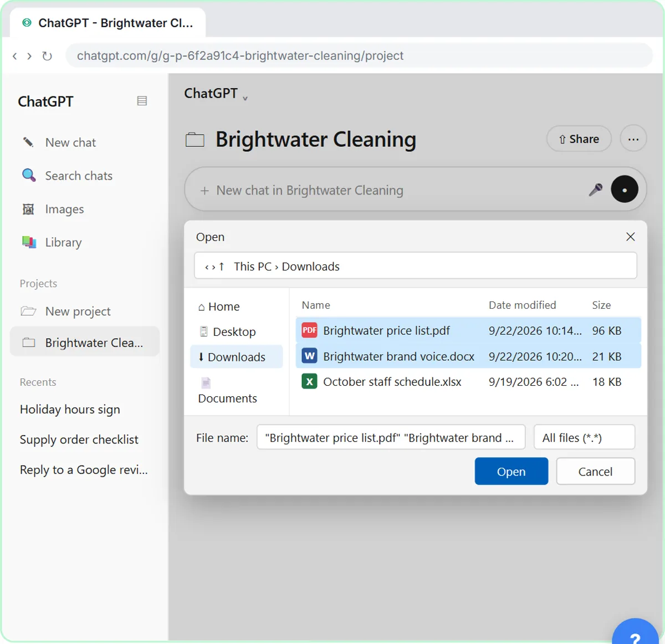Cancel the file dialog

click(x=595, y=471)
